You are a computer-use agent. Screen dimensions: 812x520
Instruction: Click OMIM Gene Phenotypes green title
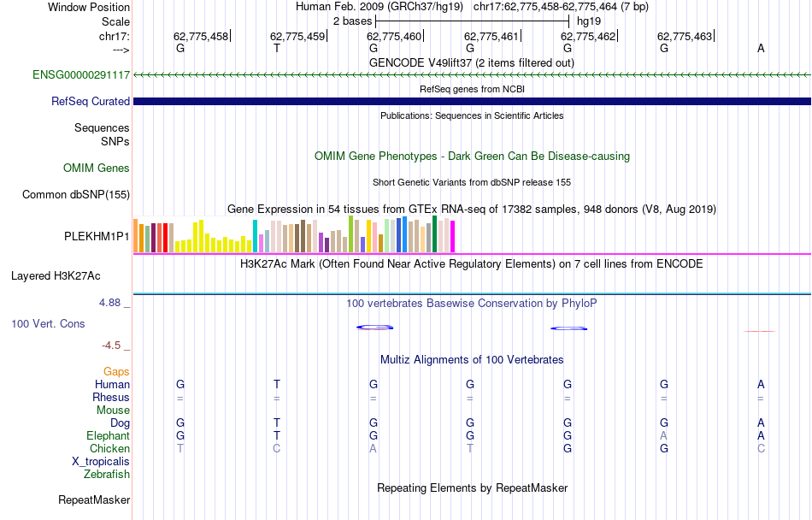click(x=473, y=156)
